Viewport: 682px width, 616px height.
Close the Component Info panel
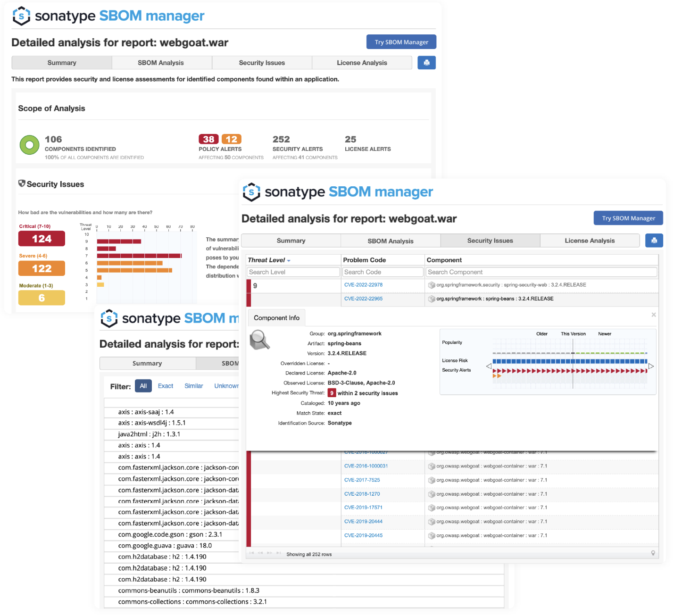pos(653,315)
